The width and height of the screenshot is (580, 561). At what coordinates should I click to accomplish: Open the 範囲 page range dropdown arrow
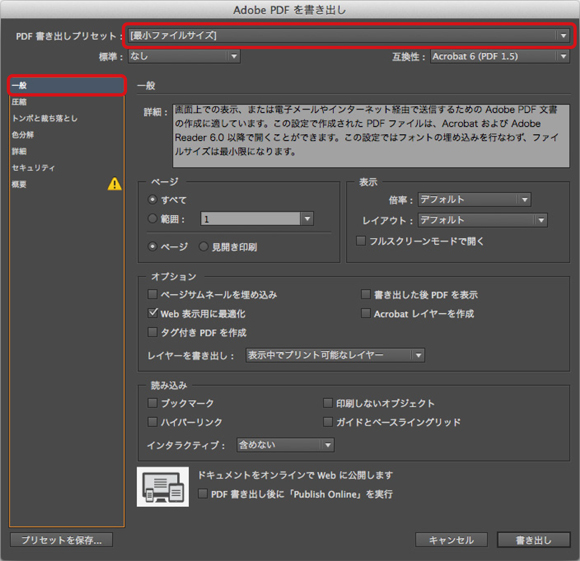307,219
